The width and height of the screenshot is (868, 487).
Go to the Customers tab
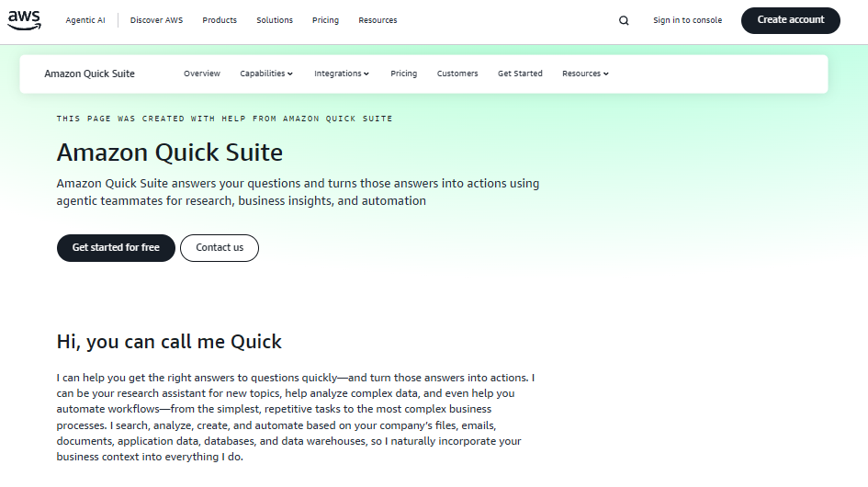(457, 74)
